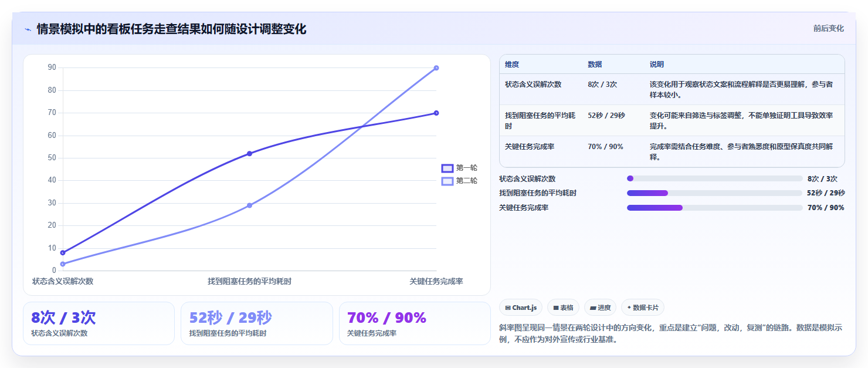
Task: Click the 找到阻塞任务的平均耗时 progress bar
Action: coord(714,193)
